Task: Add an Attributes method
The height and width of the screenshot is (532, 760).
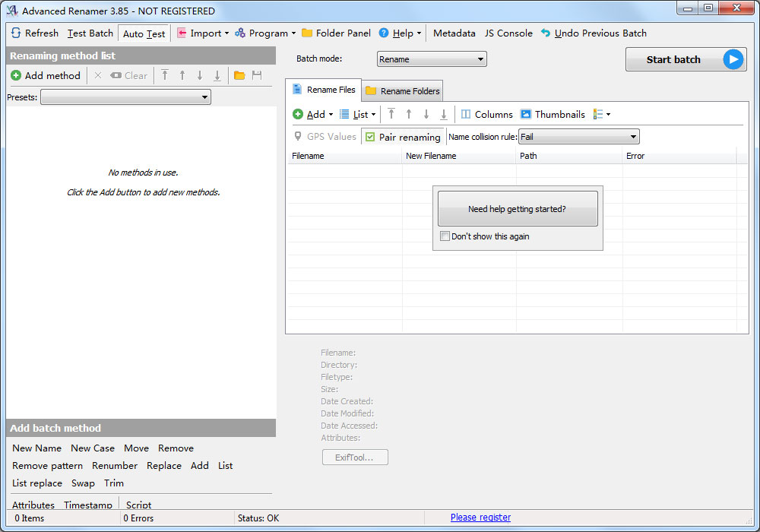Action: 33,505
